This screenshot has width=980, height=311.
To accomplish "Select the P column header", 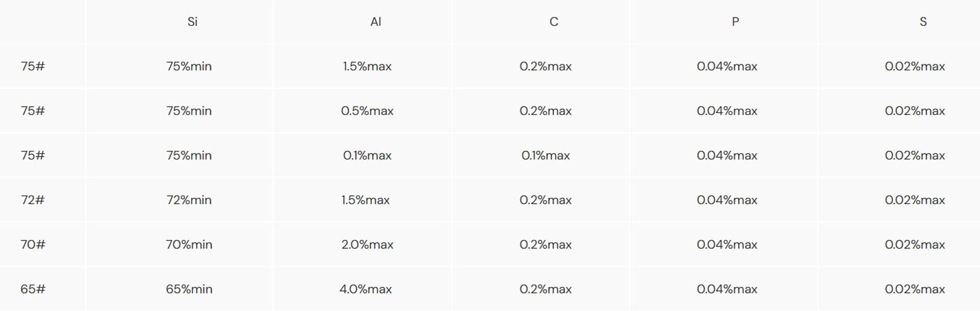I will coord(735,22).
